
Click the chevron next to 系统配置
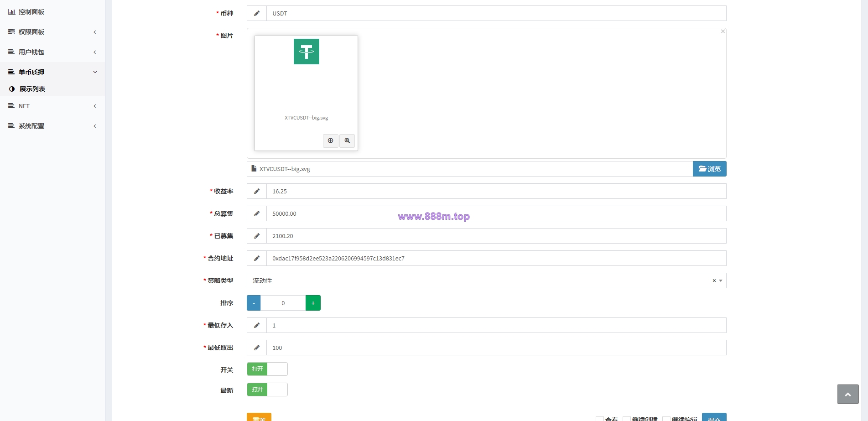95,126
